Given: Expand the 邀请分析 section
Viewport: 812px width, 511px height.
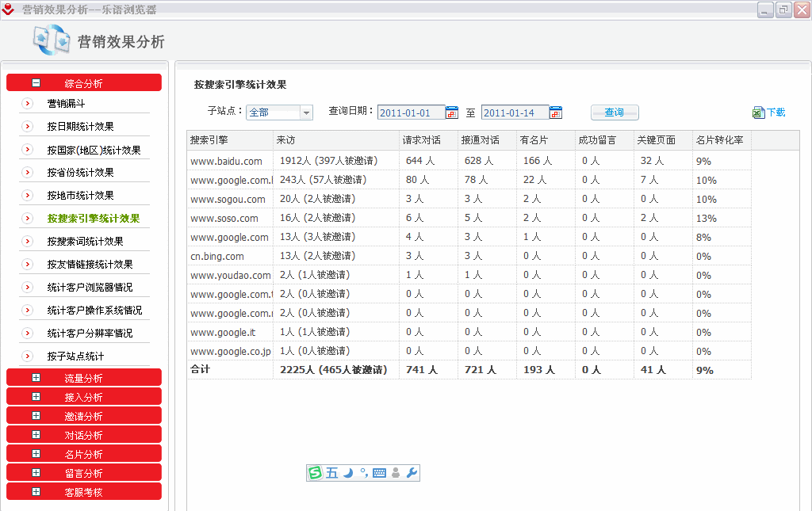Looking at the screenshot, I should 36,416.
